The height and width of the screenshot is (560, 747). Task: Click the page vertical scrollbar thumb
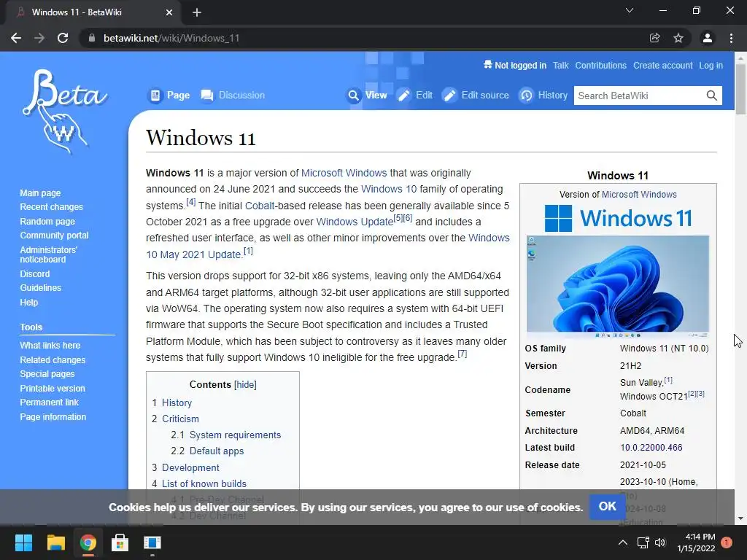(x=741, y=89)
